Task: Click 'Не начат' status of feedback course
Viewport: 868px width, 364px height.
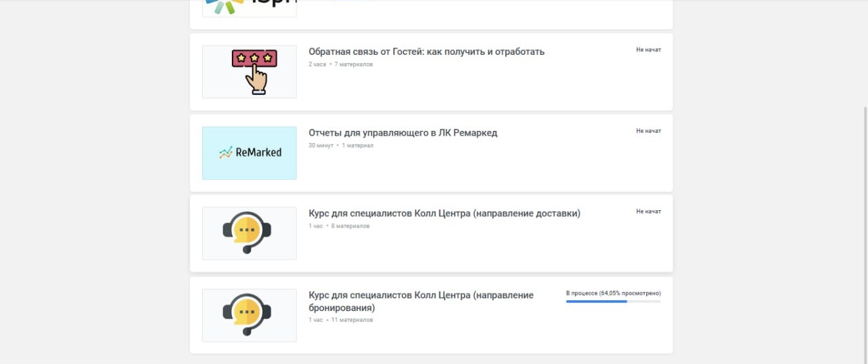Action: point(648,50)
